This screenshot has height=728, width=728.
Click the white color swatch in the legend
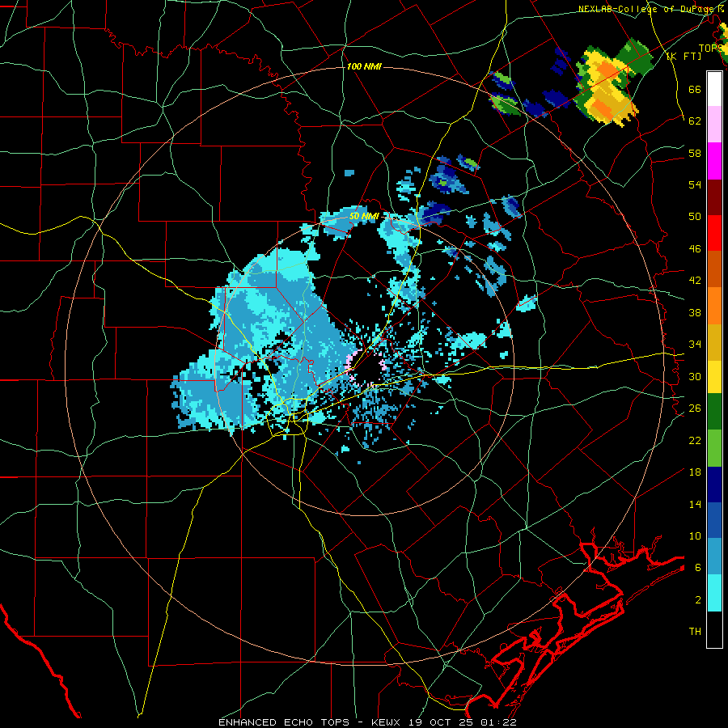[x=714, y=89]
